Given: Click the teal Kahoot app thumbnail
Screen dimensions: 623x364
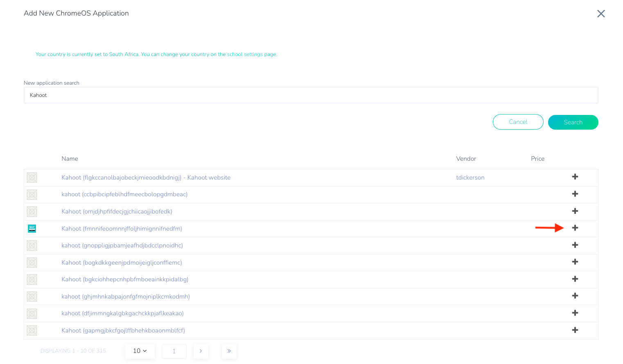Looking at the screenshot, I should 32,229.
